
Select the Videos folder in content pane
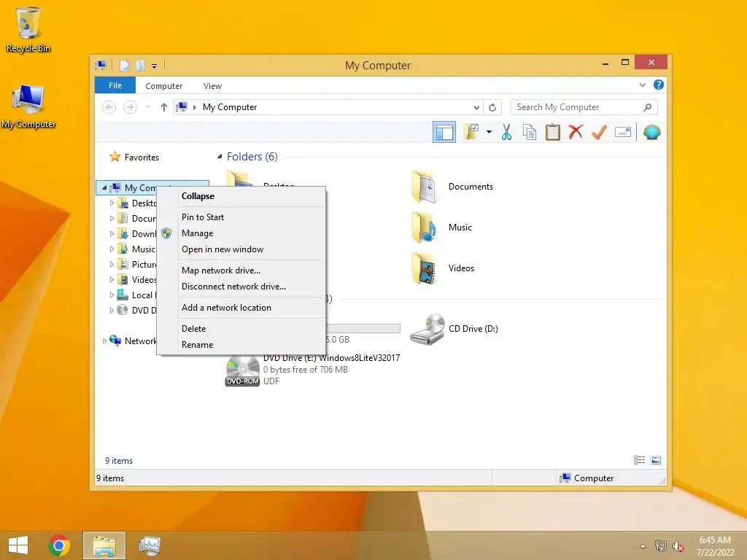point(443,268)
